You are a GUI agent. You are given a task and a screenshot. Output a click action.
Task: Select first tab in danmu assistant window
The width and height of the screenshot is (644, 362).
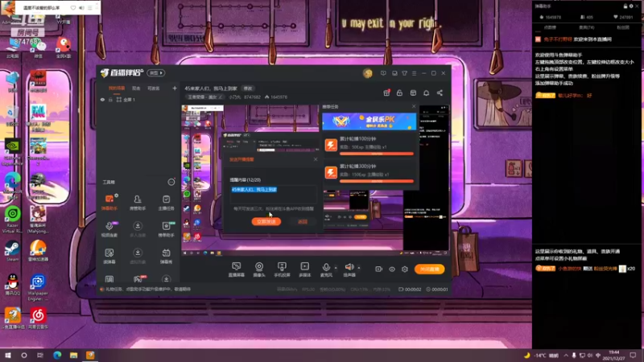tap(550, 27)
